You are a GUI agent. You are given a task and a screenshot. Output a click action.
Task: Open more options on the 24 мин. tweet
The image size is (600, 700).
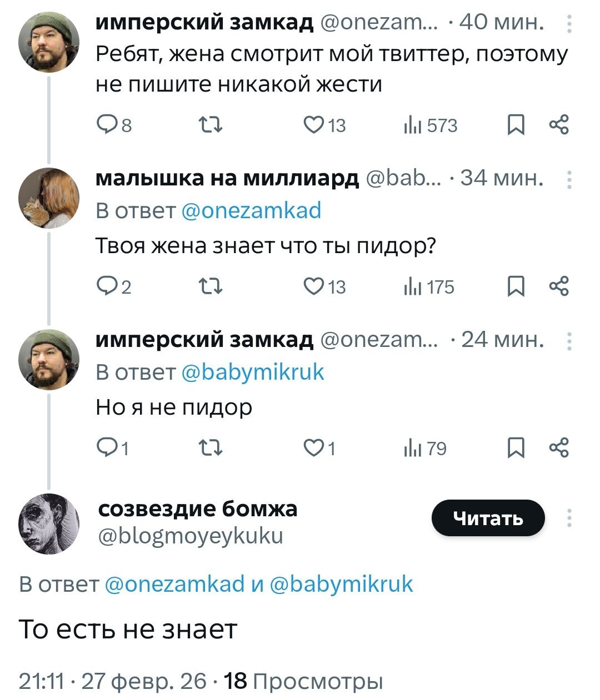pos(569,341)
